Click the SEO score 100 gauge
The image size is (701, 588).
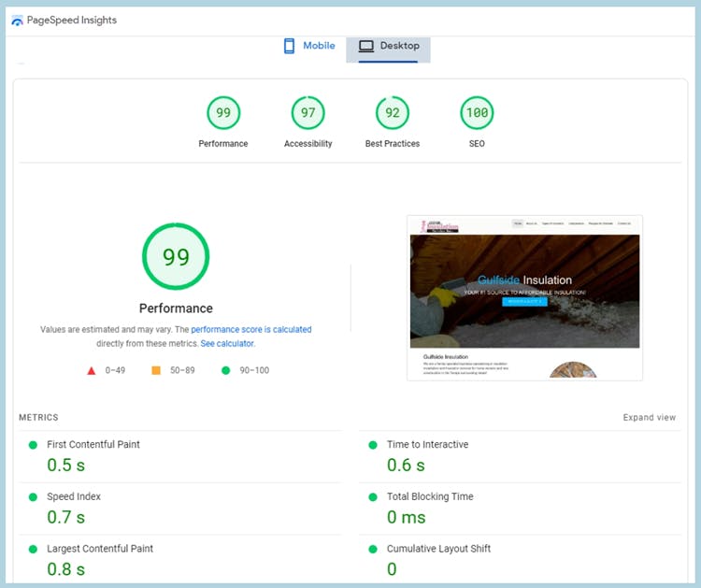click(477, 113)
